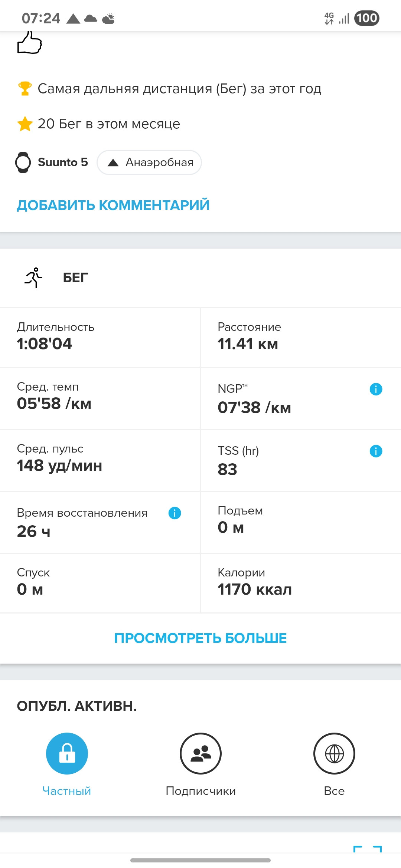Open the longest distance achievement row
The width and height of the screenshot is (401, 868).
(170, 89)
